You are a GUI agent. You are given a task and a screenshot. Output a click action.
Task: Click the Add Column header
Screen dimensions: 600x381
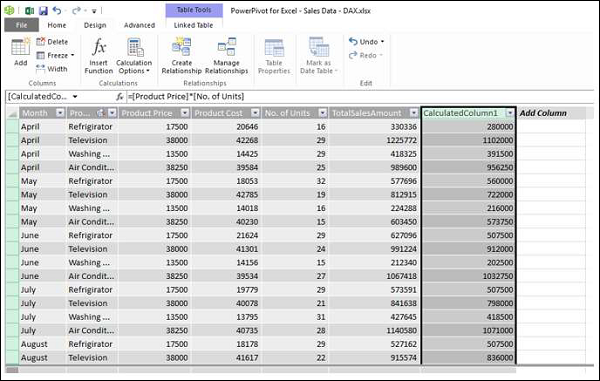543,113
